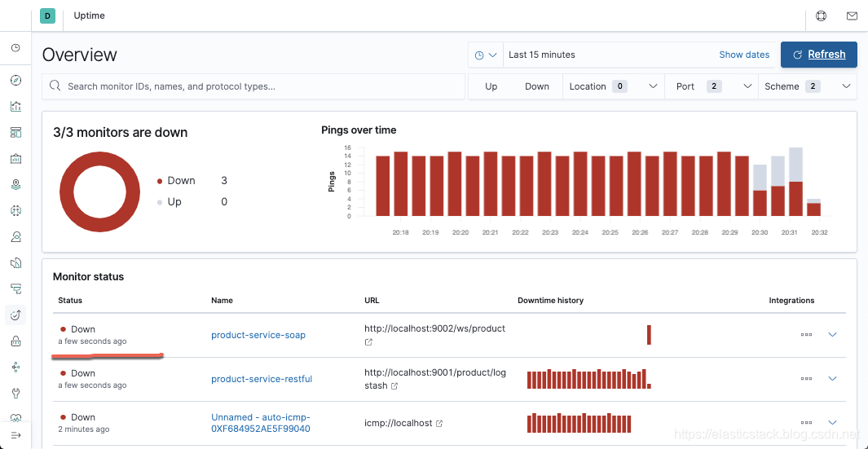This screenshot has height=449, width=868.
Task: Toggle the Up status filter
Action: (491, 86)
